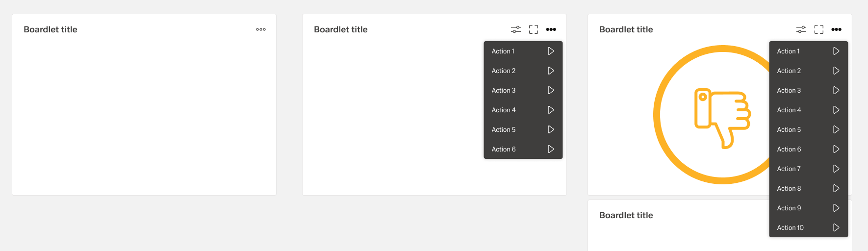The height and width of the screenshot is (251, 868).
Task: Click the play icon beside Action 6 in the middle menu
Action: pyautogui.click(x=551, y=149)
